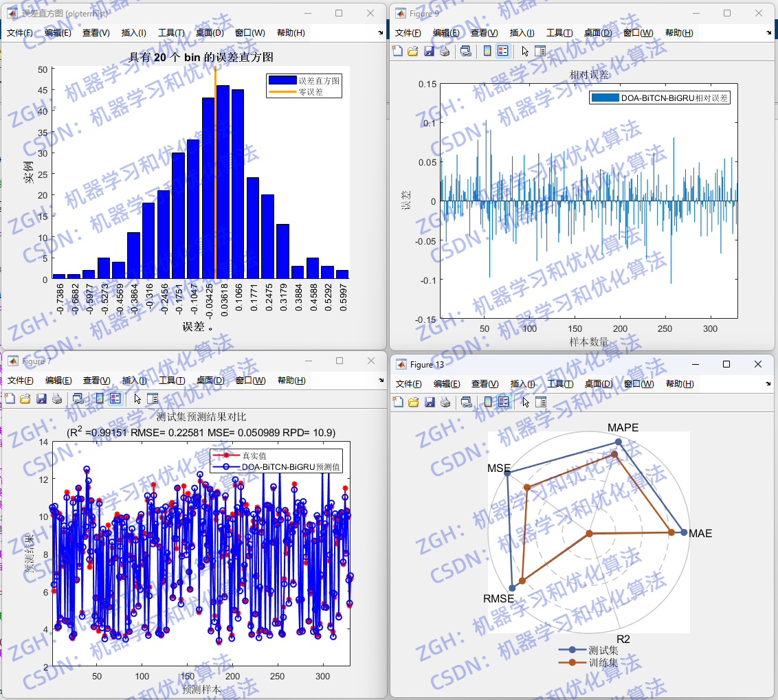
Task: Open 文件(F) dropdown in error histogram window
Action: (20, 33)
